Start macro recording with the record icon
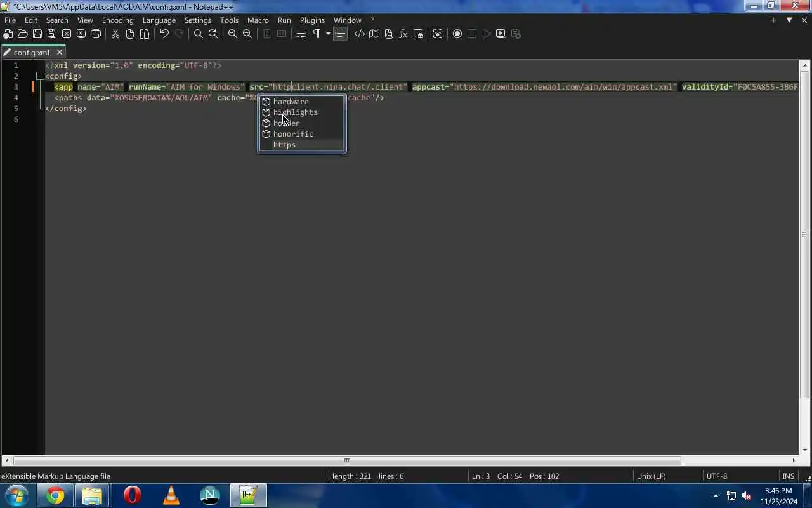This screenshot has width=812, height=508. tap(457, 34)
